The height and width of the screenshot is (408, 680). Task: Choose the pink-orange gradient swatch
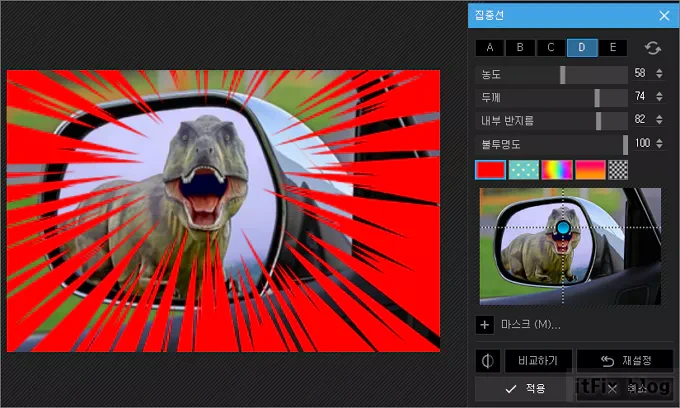tap(590, 170)
